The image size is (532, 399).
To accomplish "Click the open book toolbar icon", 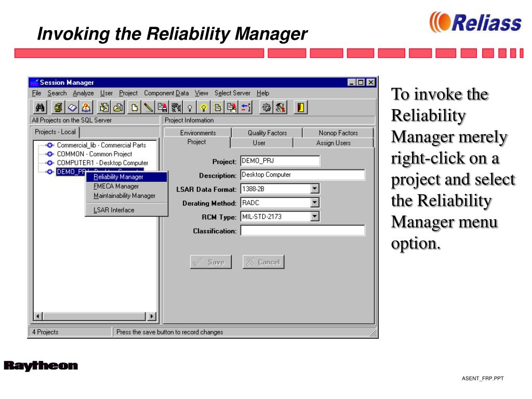I will 72,108.
